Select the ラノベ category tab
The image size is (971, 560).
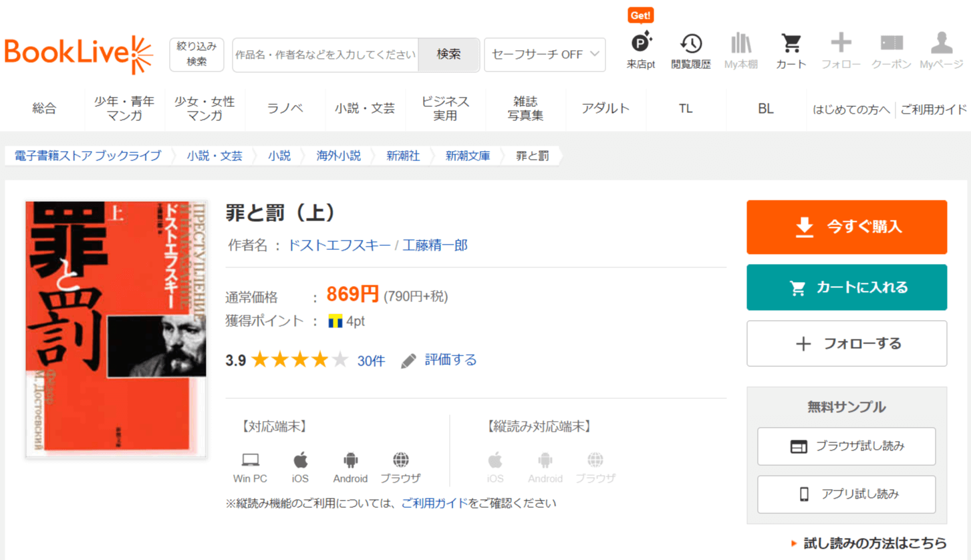tap(285, 109)
